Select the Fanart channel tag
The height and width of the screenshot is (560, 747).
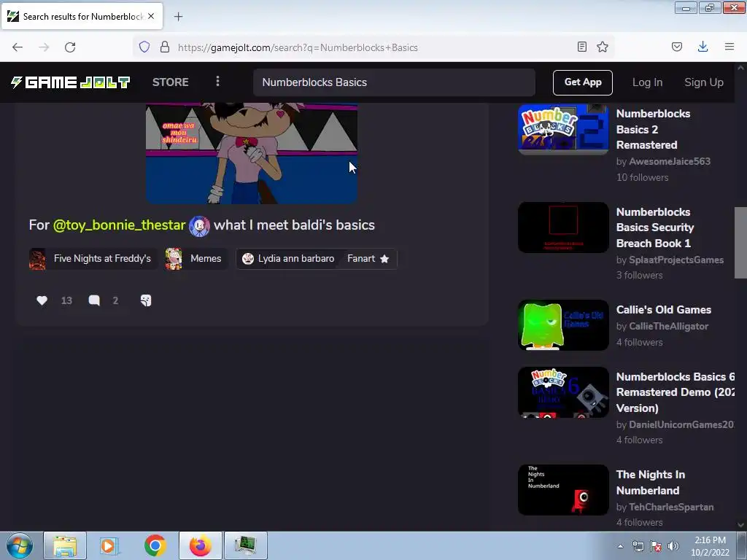pyautogui.click(x=368, y=259)
